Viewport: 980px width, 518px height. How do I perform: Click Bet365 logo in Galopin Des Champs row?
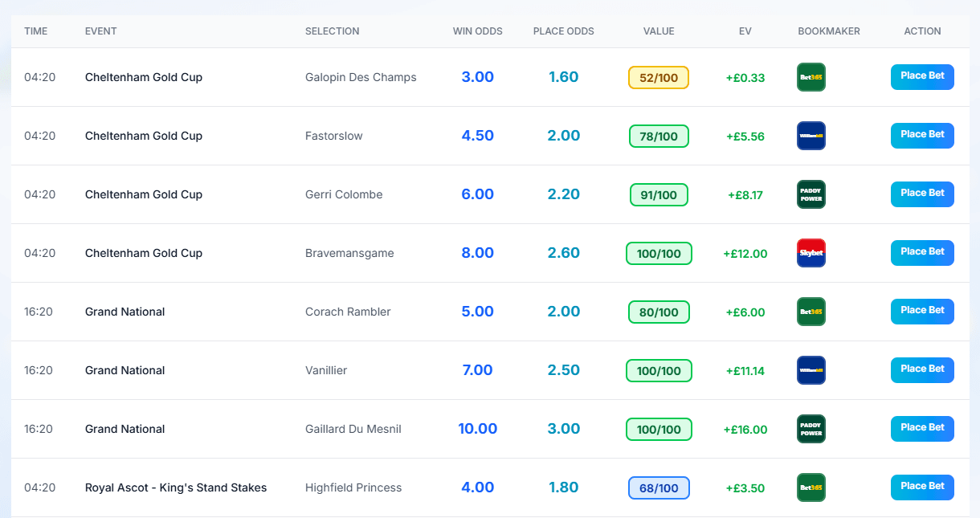[x=811, y=77]
